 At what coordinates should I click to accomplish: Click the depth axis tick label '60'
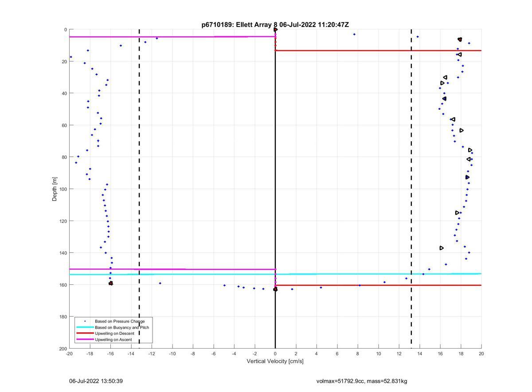coord(64,125)
